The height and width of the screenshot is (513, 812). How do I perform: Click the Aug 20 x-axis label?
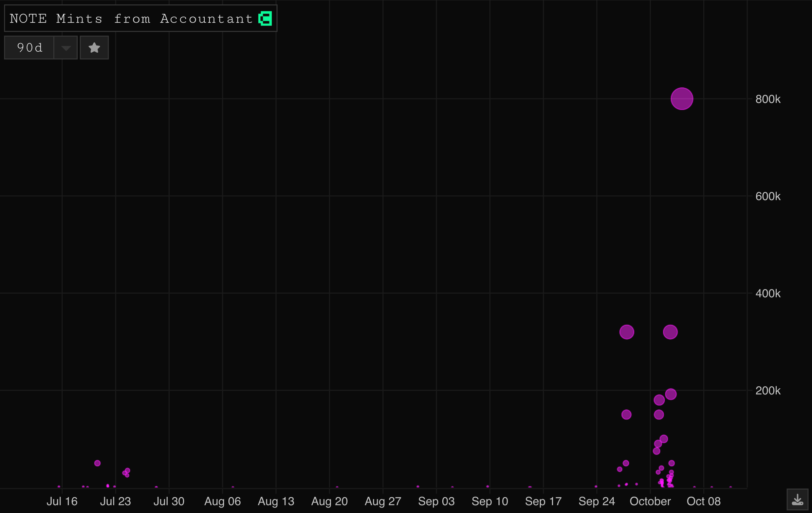[x=329, y=501]
